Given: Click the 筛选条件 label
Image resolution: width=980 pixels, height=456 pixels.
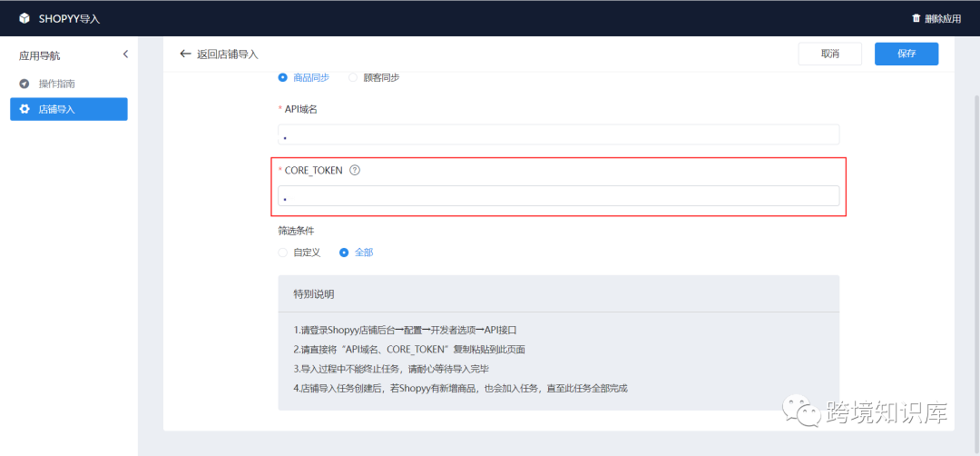Looking at the screenshot, I should click(x=296, y=231).
